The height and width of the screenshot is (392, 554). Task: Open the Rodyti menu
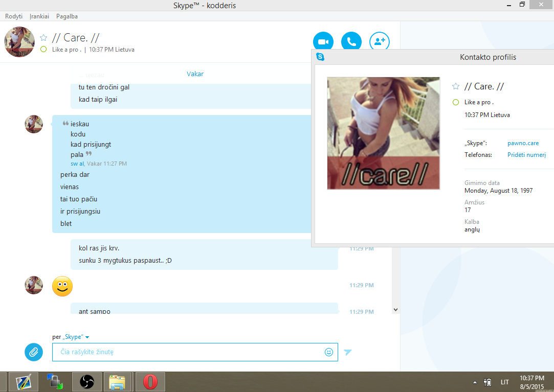14,16
